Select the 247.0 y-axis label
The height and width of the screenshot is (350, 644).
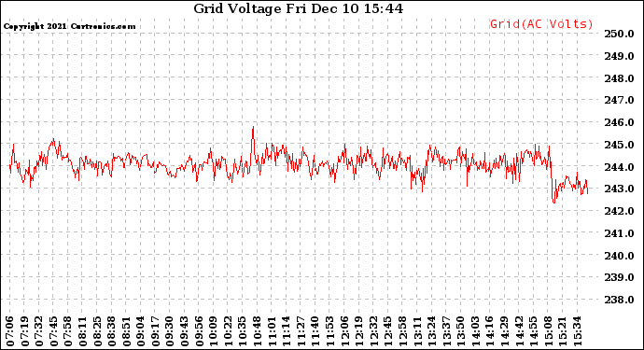pyautogui.click(x=619, y=100)
